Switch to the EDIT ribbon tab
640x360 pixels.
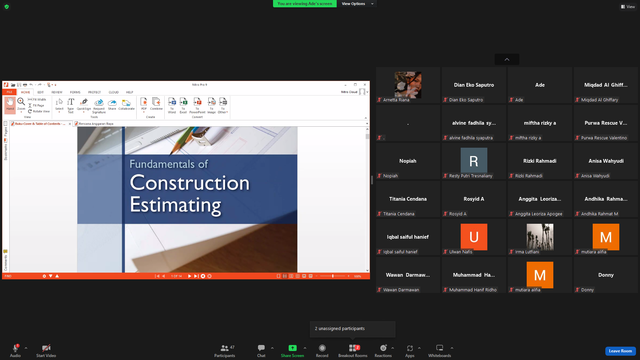(40, 92)
